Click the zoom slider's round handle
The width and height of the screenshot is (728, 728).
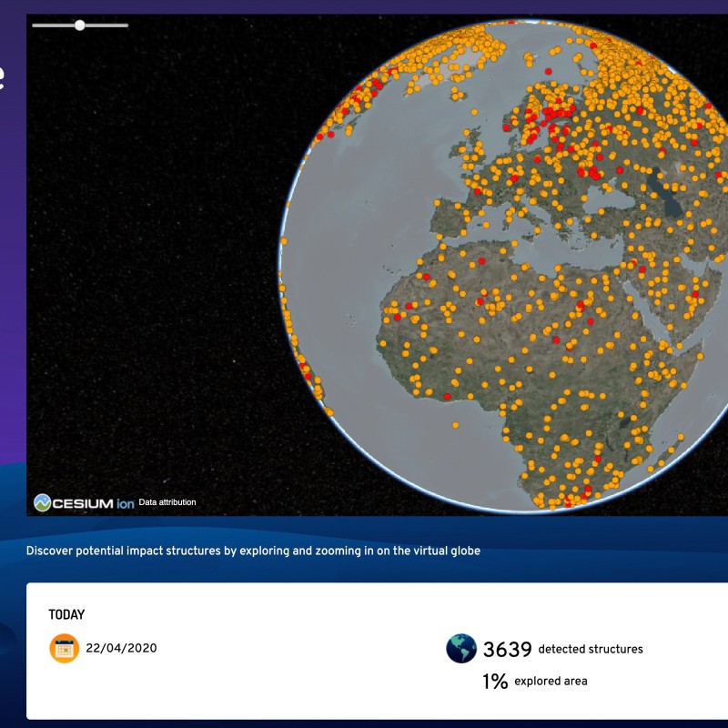(80, 25)
